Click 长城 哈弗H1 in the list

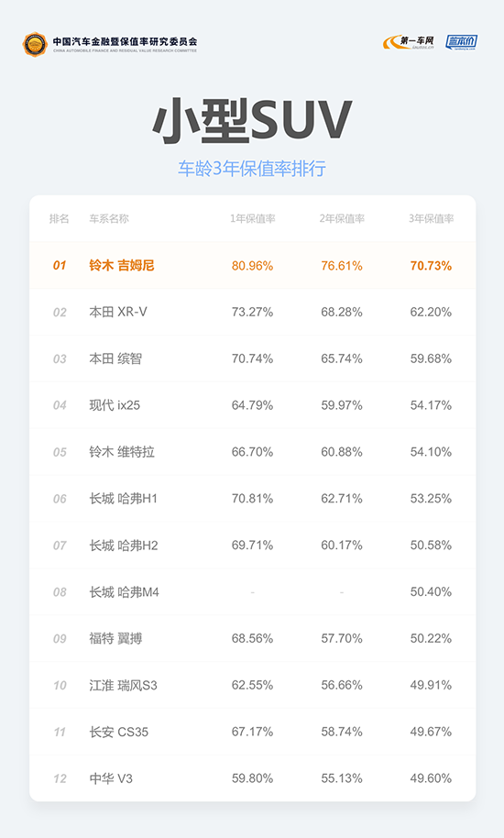(x=124, y=499)
